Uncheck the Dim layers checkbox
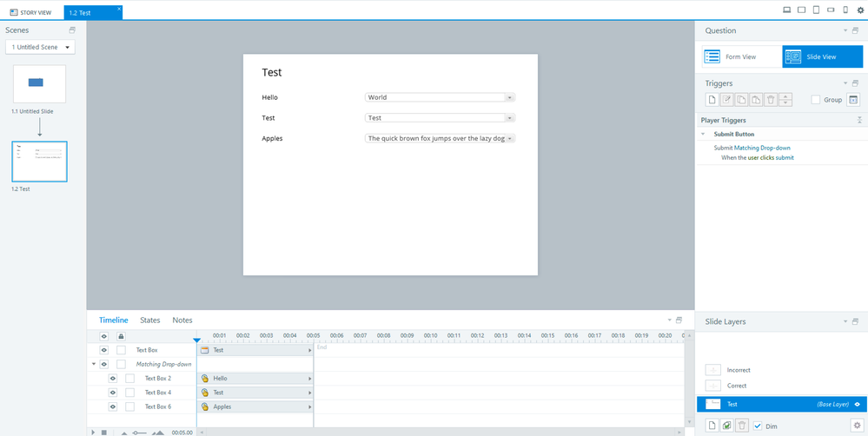This screenshot has width=868, height=436. point(758,425)
